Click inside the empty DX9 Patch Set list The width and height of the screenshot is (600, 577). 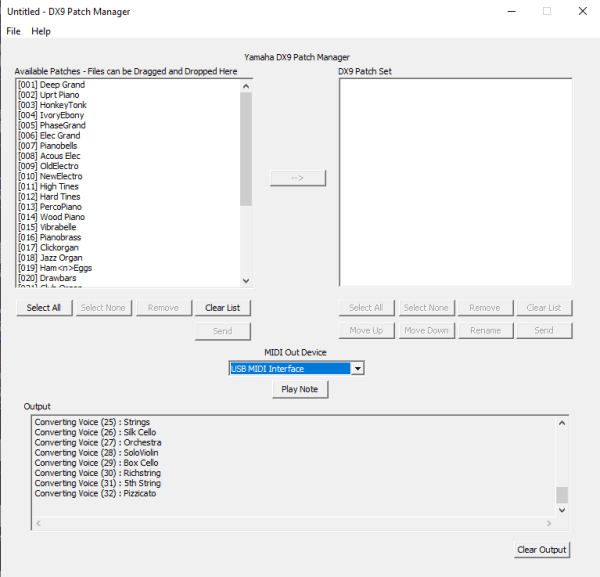455,182
